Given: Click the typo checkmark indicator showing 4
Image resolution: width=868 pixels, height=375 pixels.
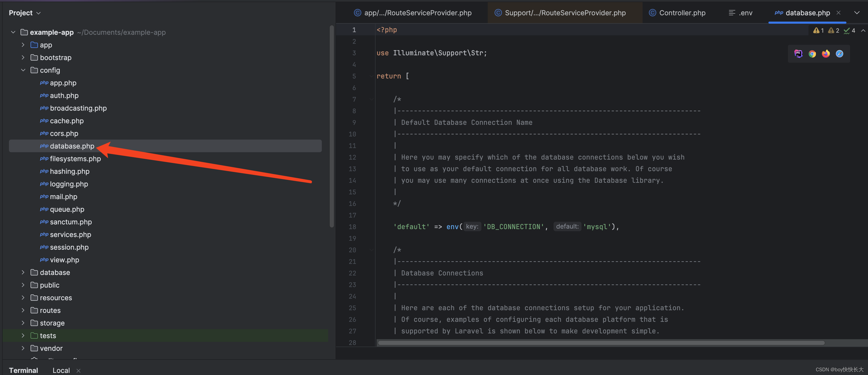Looking at the screenshot, I should coord(849,31).
